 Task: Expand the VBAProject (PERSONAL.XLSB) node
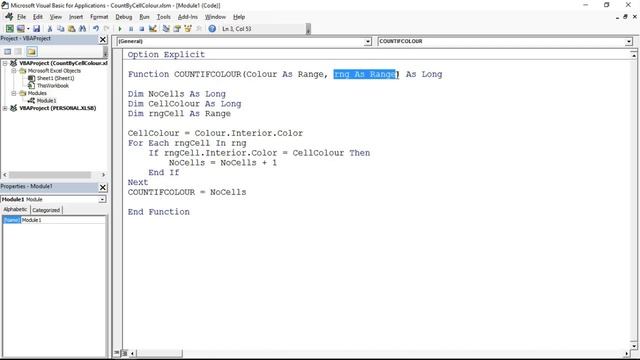pyautogui.click(x=5, y=108)
